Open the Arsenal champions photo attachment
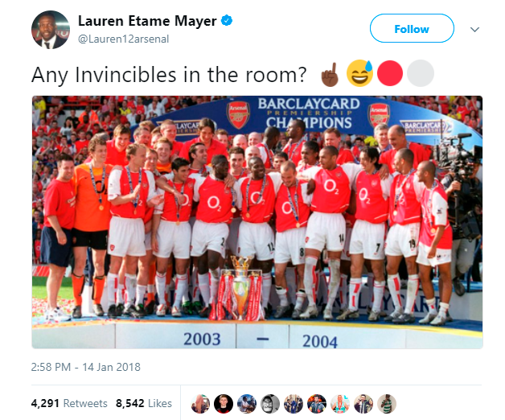Viewport: 505px width, 420px height. coord(257,222)
